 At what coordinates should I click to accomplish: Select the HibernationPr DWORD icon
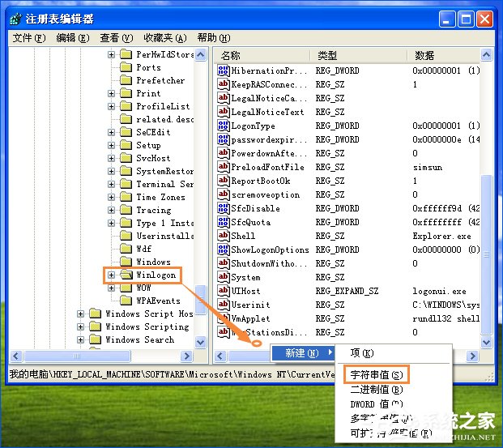pyautogui.click(x=224, y=70)
